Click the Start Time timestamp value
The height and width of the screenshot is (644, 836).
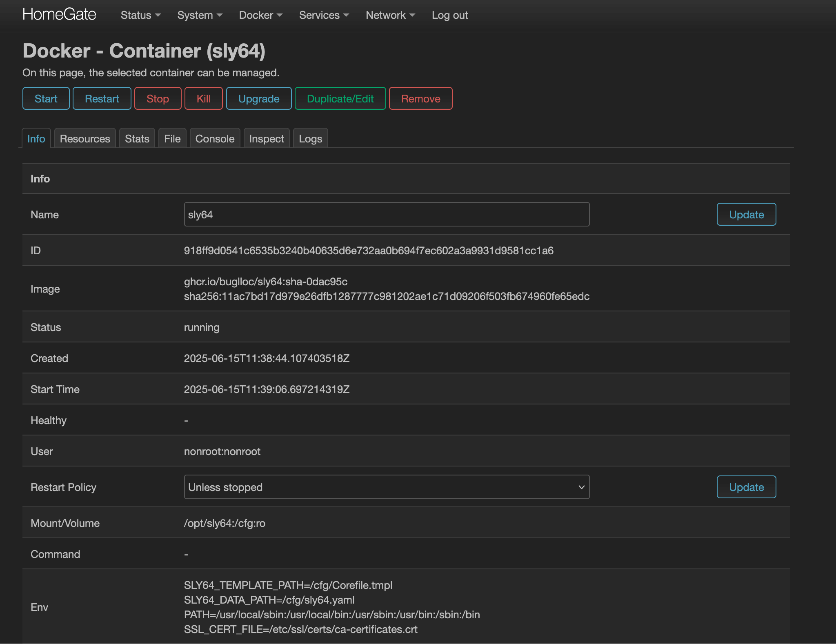pos(267,389)
